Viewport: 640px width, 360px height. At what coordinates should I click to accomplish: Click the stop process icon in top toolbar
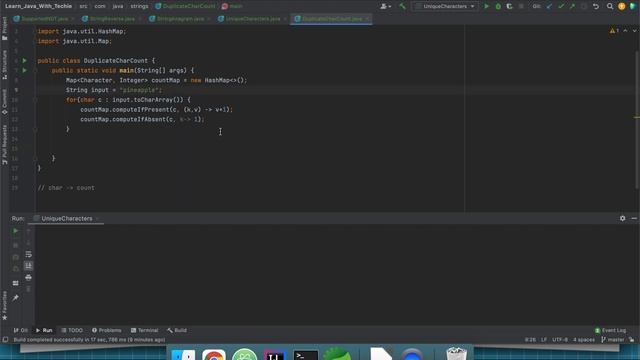(x=521, y=6)
